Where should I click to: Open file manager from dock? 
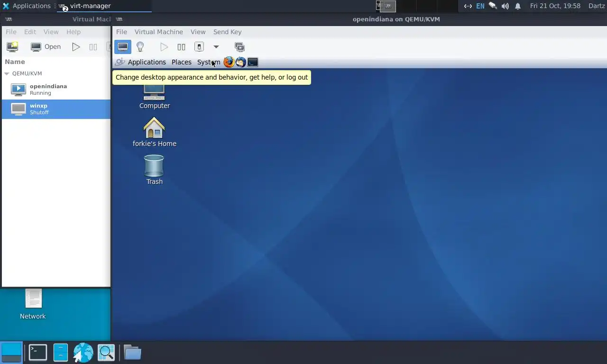point(61,352)
